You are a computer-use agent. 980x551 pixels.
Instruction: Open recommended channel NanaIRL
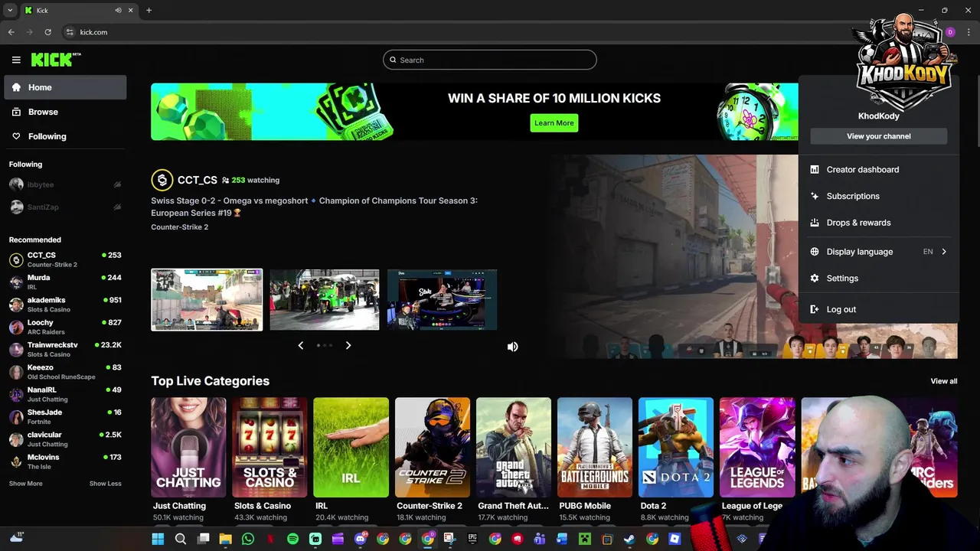[x=65, y=394]
